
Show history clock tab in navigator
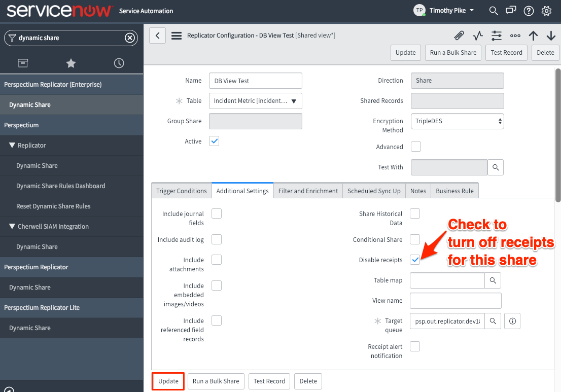[x=119, y=63]
